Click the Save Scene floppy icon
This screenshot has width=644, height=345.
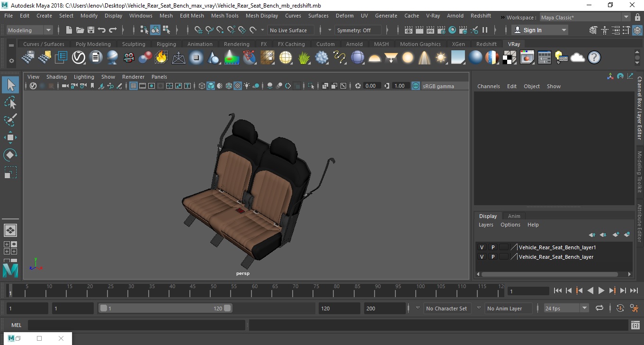tap(90, 30)
